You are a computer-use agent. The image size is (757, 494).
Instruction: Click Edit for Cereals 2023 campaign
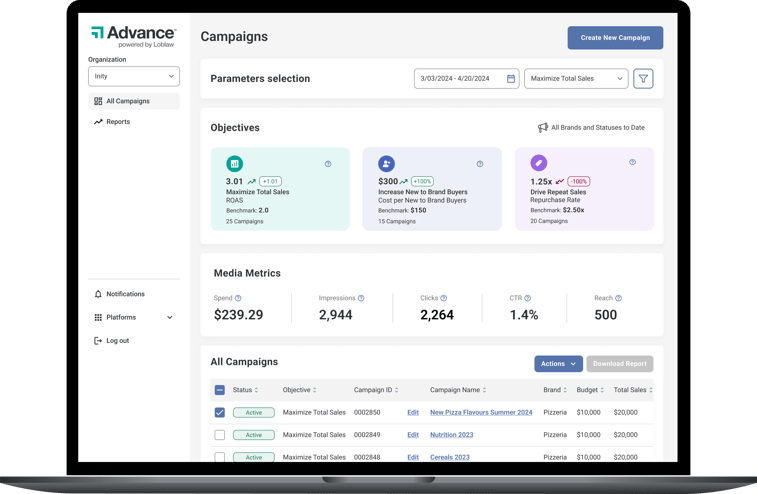[413, 457]
